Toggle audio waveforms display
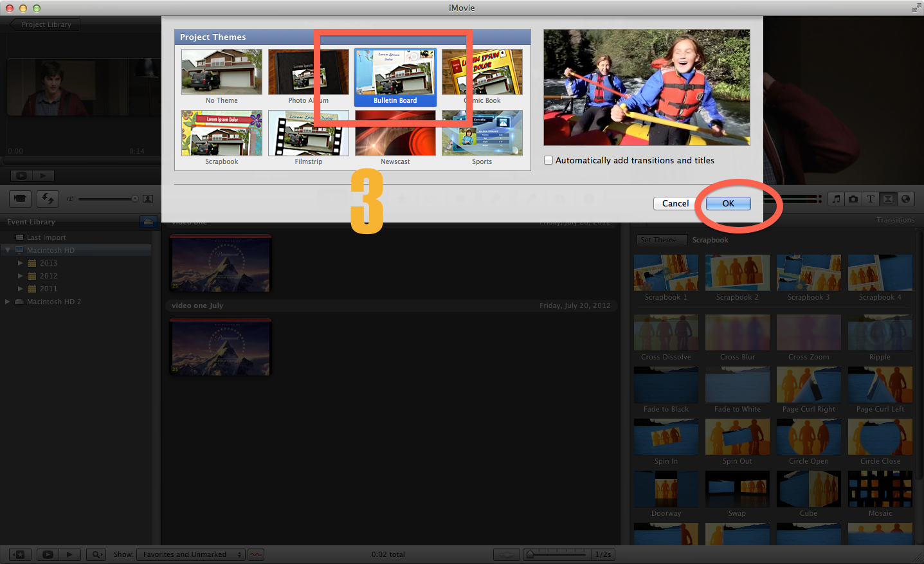Viewport: 924px width, 564px height. [256, 554]
